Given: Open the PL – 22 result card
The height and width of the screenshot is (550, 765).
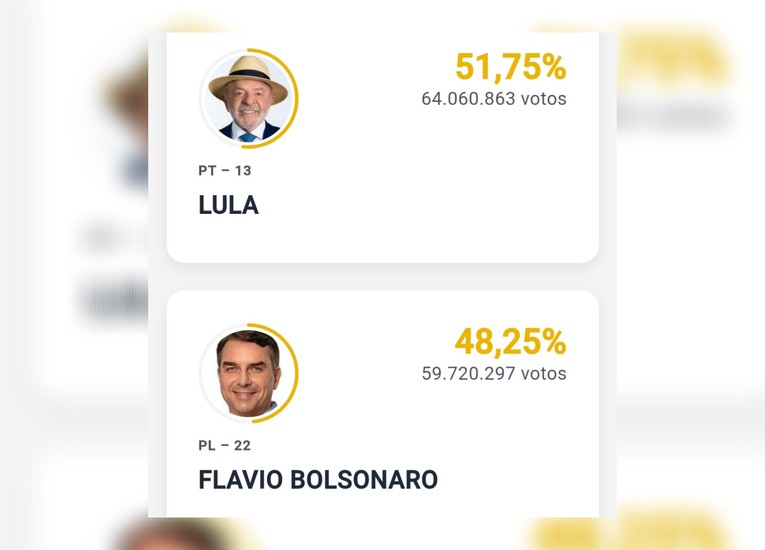Looking at the screenshot, I should (x=382, y=404).
